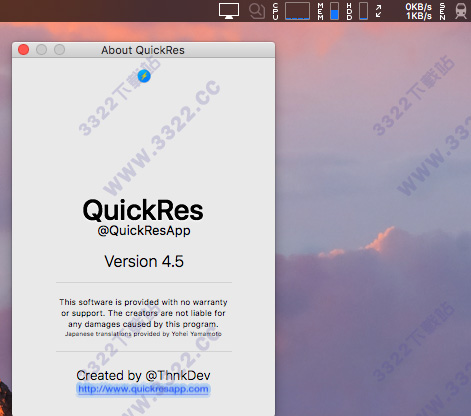Click the 'Created by @ThnkDev' text
The width and height of the screenshot is (471, 416).
coord(143,375)
